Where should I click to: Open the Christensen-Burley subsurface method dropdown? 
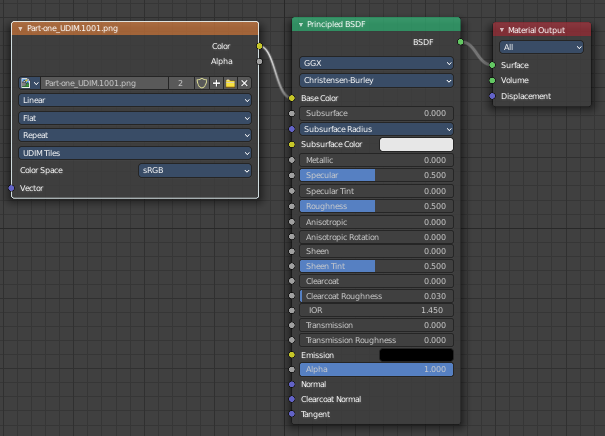376,80
